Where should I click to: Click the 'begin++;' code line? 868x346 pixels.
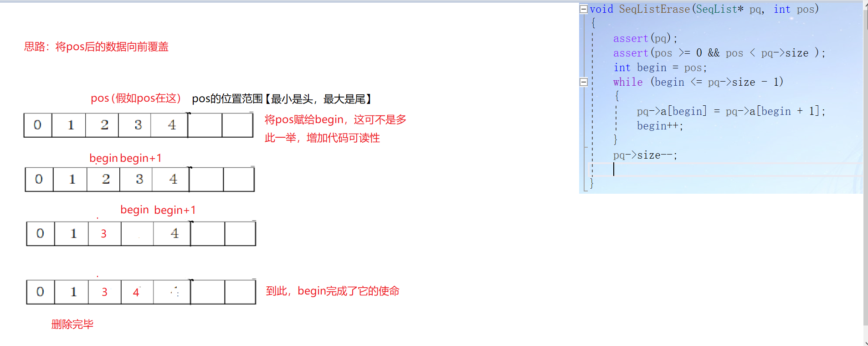click(660, 126)
